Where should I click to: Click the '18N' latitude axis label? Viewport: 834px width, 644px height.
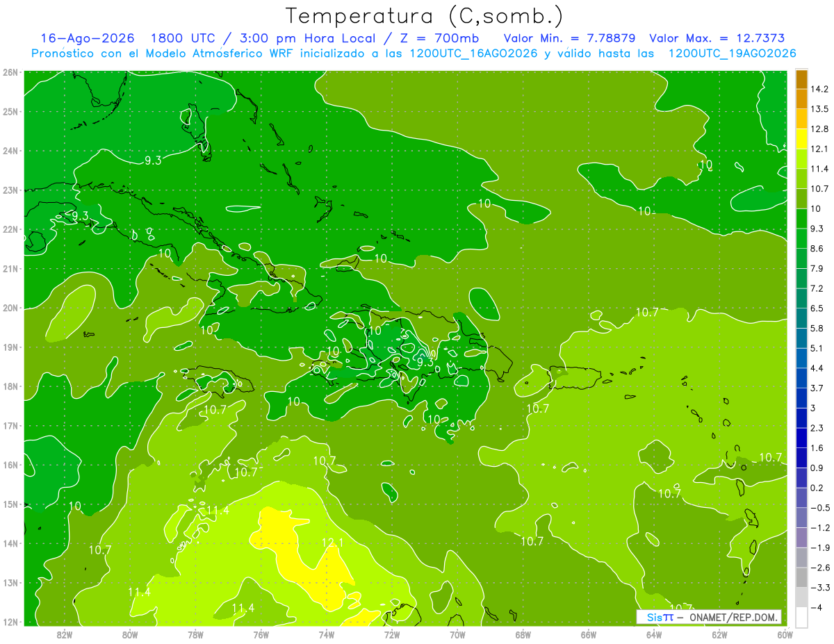pyautogui.click(x=10, y=386)
